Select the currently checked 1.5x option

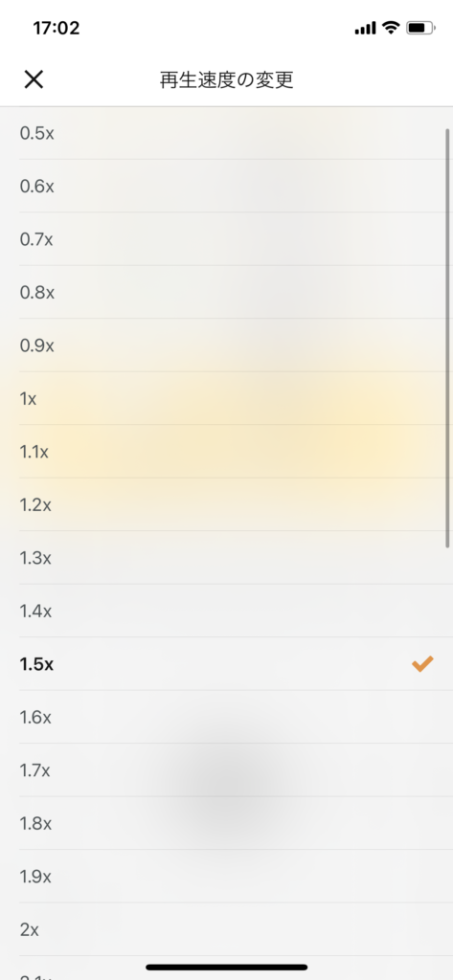coord(226,664)
